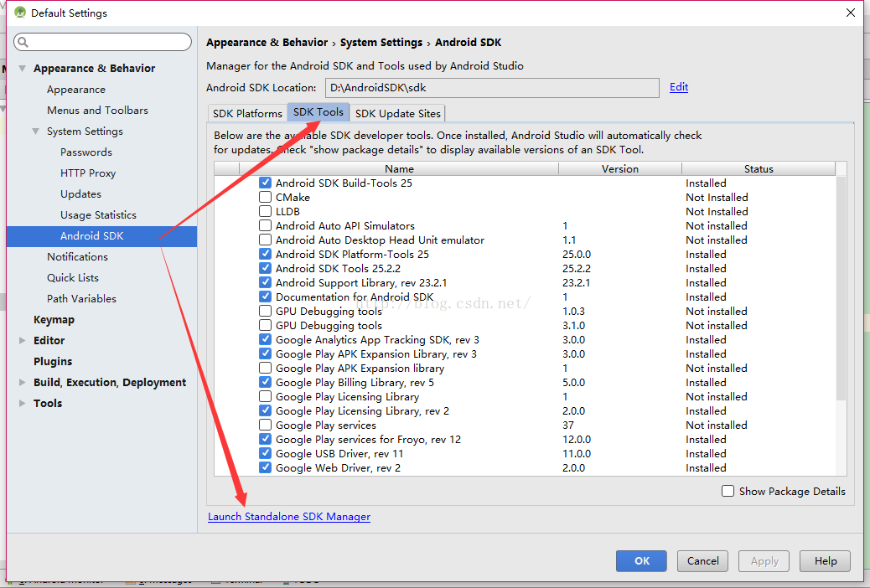Check the CMake checkbox
This screenshot has height=588, width=870.
coord(265,197)
